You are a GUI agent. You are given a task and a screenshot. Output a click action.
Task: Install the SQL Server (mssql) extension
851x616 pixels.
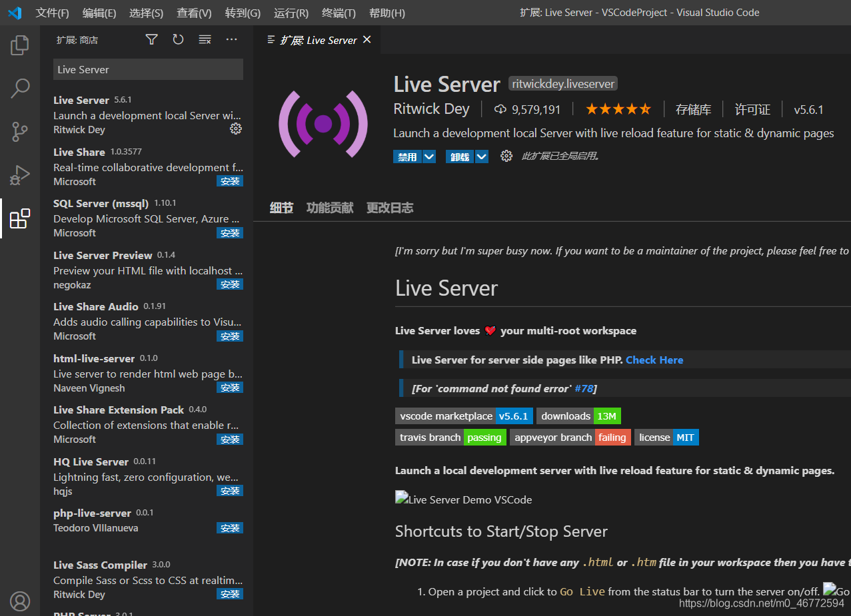(x=230, y=233)
